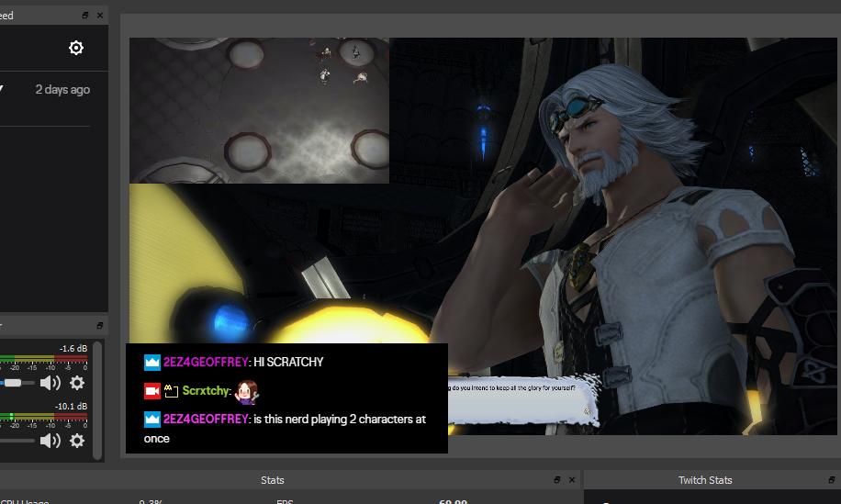Close the feed dock panel

point(100,16)
